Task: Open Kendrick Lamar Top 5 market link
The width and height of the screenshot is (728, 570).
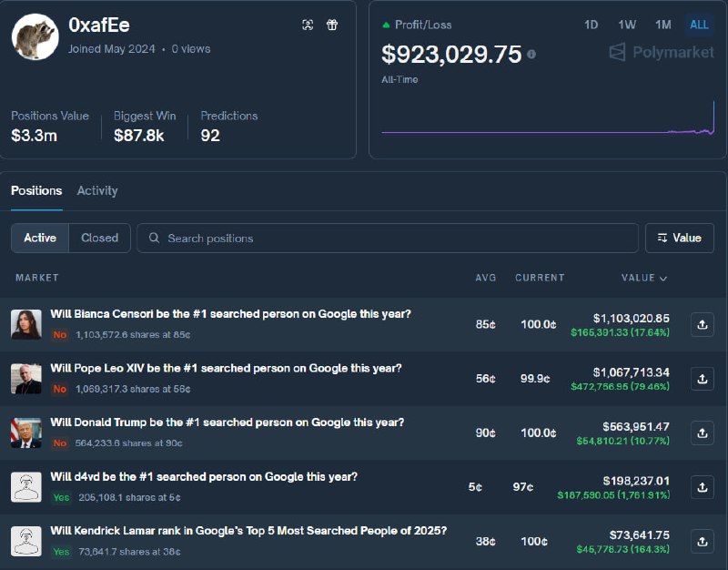Action: 248,531
